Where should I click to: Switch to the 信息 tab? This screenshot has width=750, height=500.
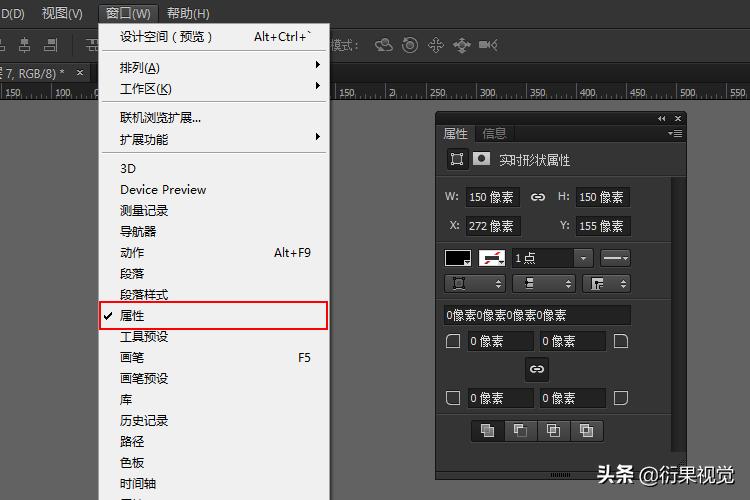494,133
